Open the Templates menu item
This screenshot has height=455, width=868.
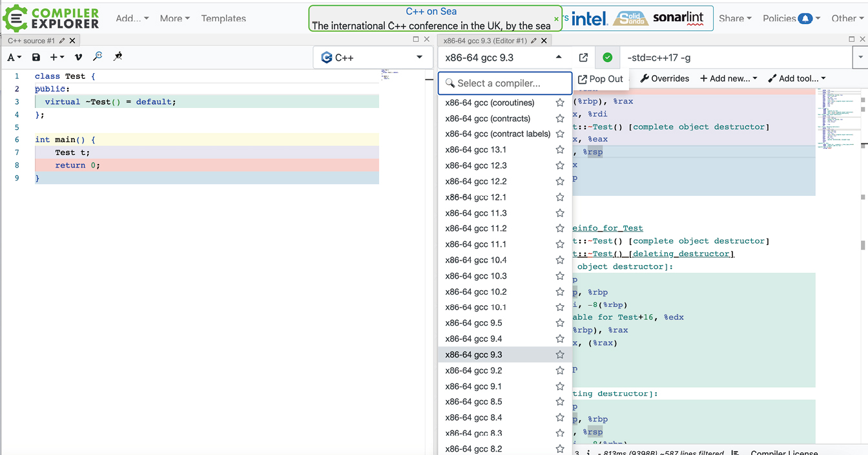[223, 19]
